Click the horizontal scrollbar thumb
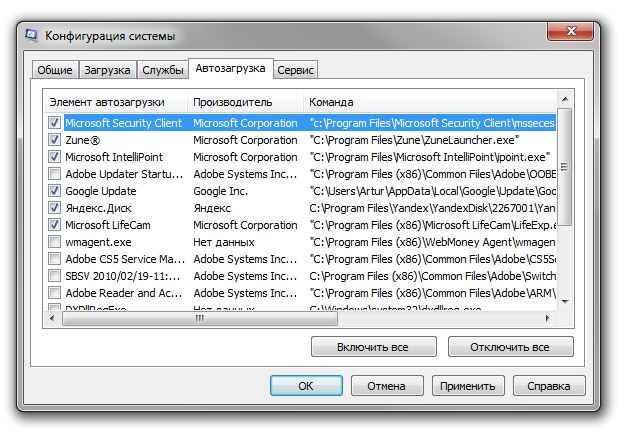Viewport: 630px width, 441px height. pyautogui.click(x=200, y=318)
